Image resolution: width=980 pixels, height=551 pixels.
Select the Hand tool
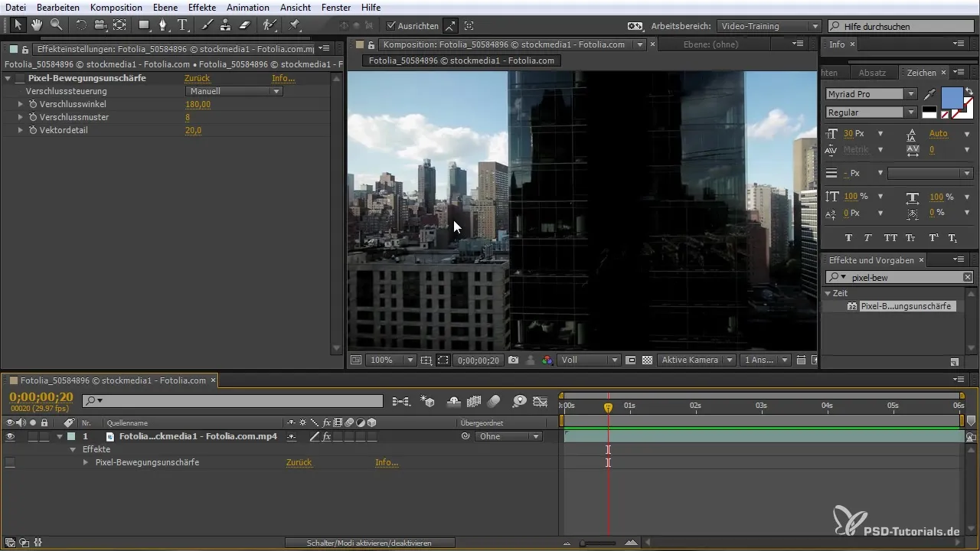(x=37, y=25)
